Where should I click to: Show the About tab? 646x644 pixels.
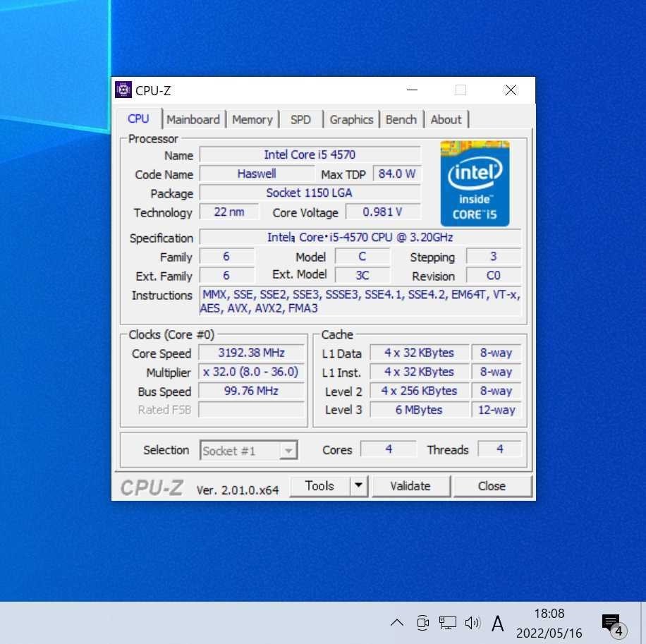446,119
